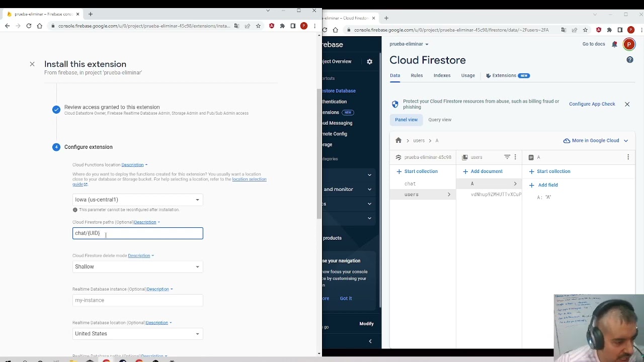The height and width of the screenshot is (362, 644).
Task: Select document A in users column
Action: 489,184
